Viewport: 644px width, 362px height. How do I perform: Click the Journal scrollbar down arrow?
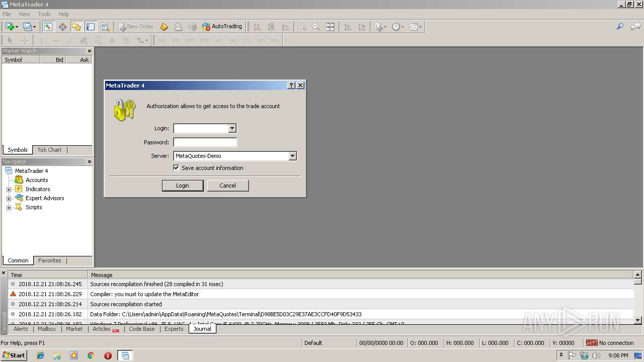click(638, 320)
